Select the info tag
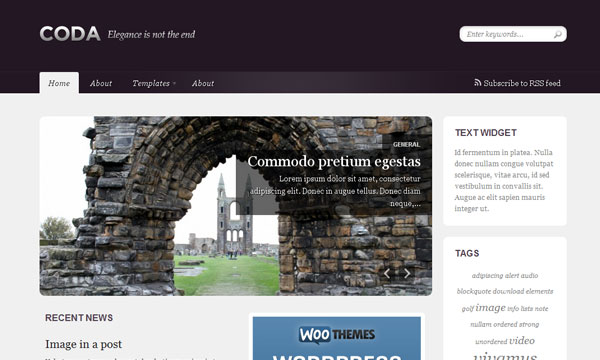Screen dimensions: 600x360 click(x=513, y=308)
